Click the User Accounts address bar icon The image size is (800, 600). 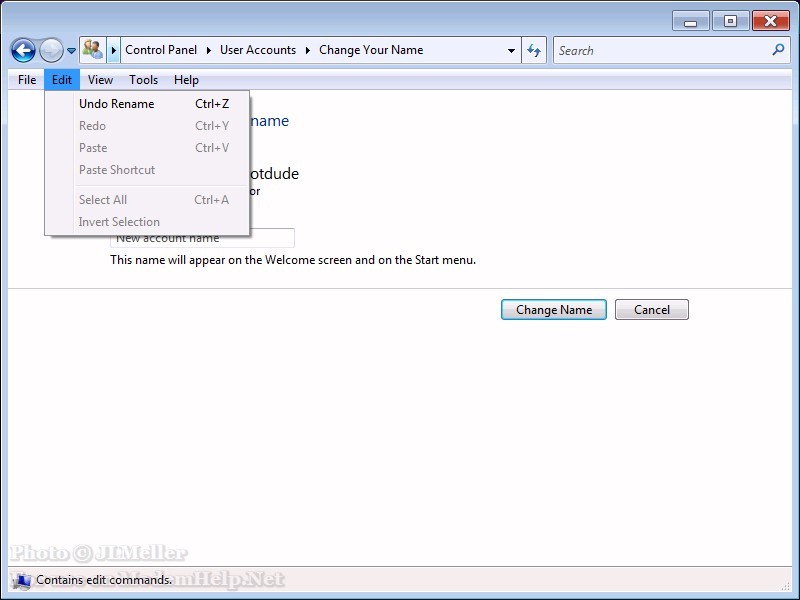pyautogui.click(x=93, y=50)
